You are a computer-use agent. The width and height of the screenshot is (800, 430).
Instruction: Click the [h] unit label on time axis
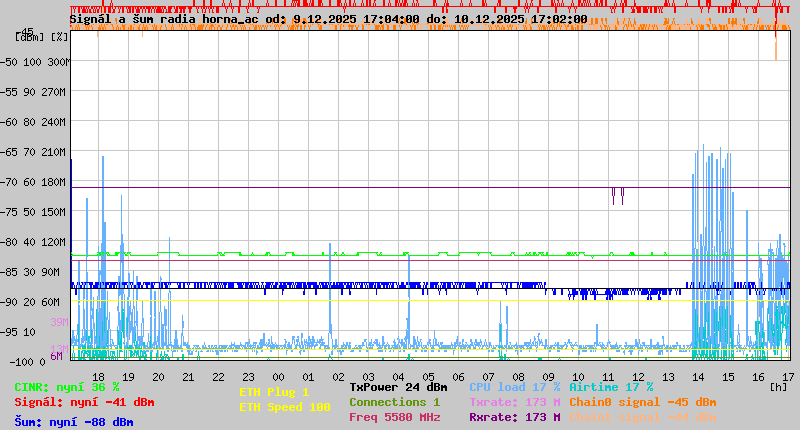pyautogui.click(x=778, y=386)
